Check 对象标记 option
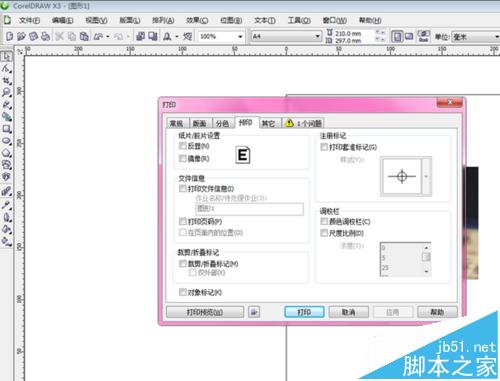Image resolution: width=500 pixels, height=381 pixels. [182, 292]
